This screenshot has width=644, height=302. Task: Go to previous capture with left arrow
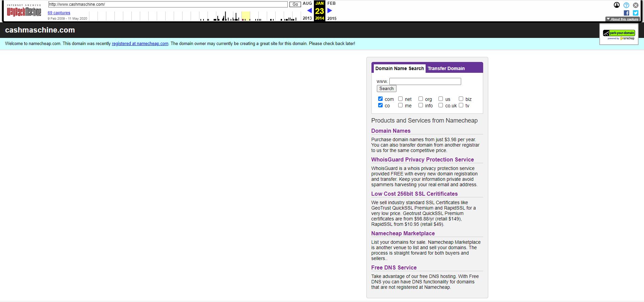click(309, 11)
